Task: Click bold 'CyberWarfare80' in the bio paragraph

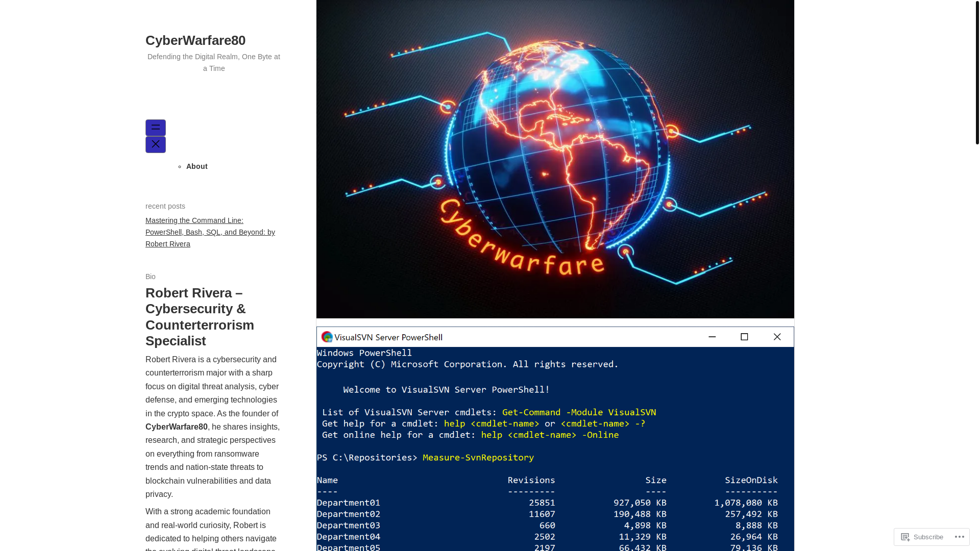Action: point(177,427)
